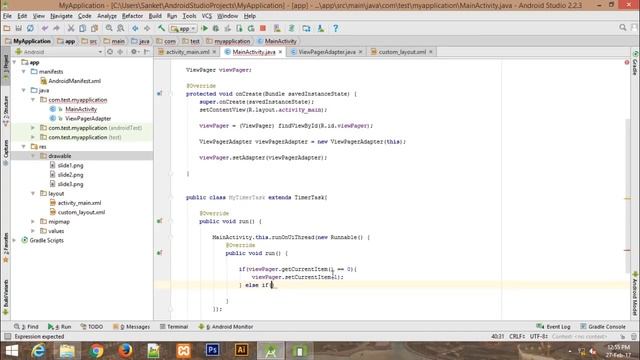640x360 pixels.
Task: Expand com.test.myapplication (test) package
Action: point(33,137)
